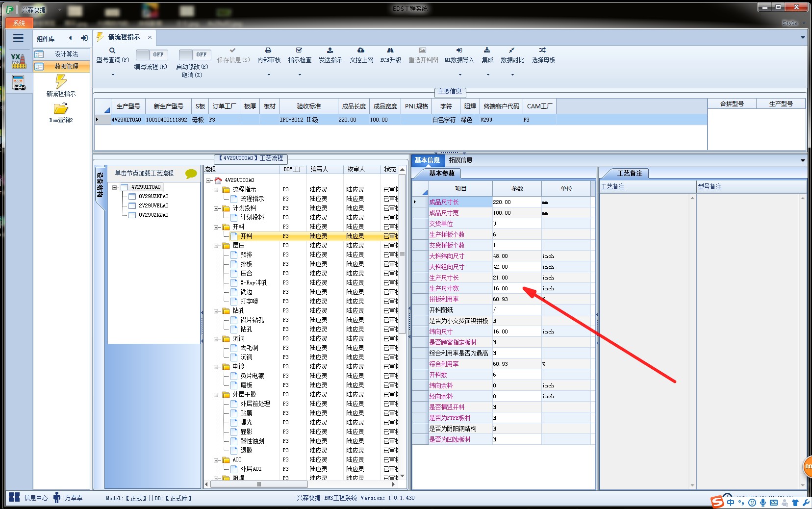Open the 内部审核 dropdown arrow
The height and width of the screenshot is (509, 812).
click(x=269, y=75)
